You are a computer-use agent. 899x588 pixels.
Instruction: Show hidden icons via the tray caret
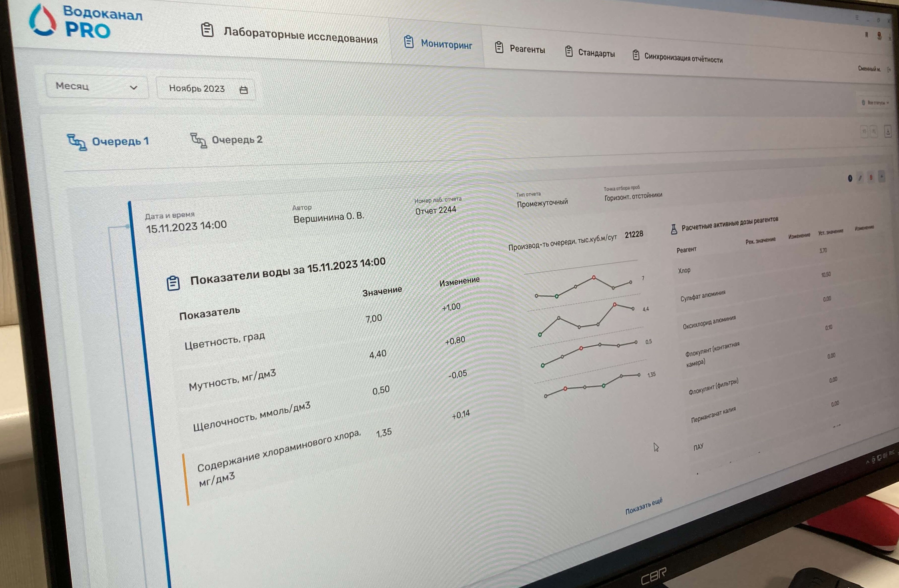868,462
